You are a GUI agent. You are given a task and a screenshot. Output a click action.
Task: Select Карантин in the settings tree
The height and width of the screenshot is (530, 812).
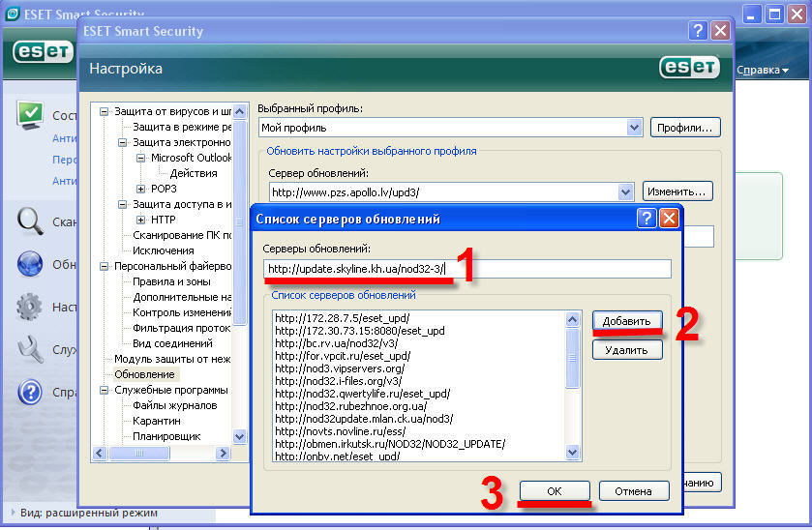157,421
